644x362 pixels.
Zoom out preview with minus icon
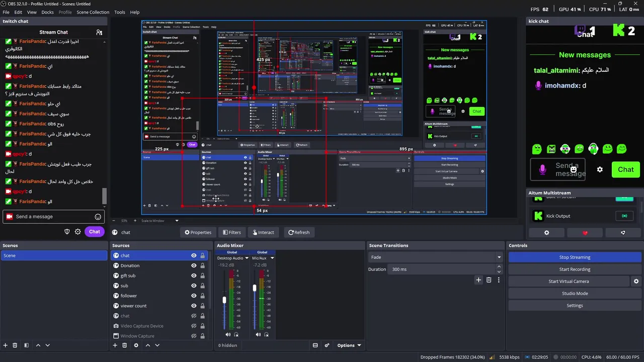113,221
